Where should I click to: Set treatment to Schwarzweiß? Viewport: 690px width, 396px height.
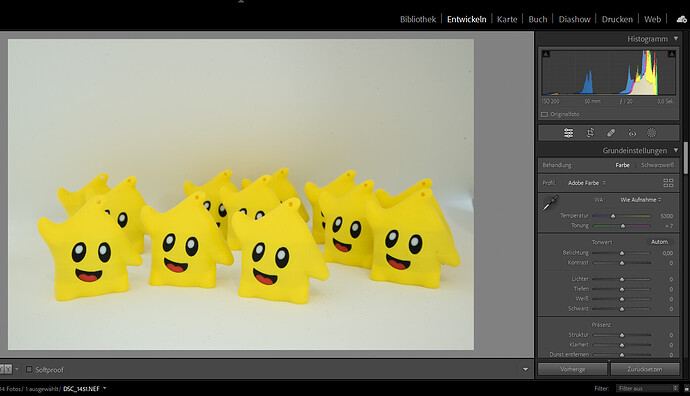tap(657, 165)
